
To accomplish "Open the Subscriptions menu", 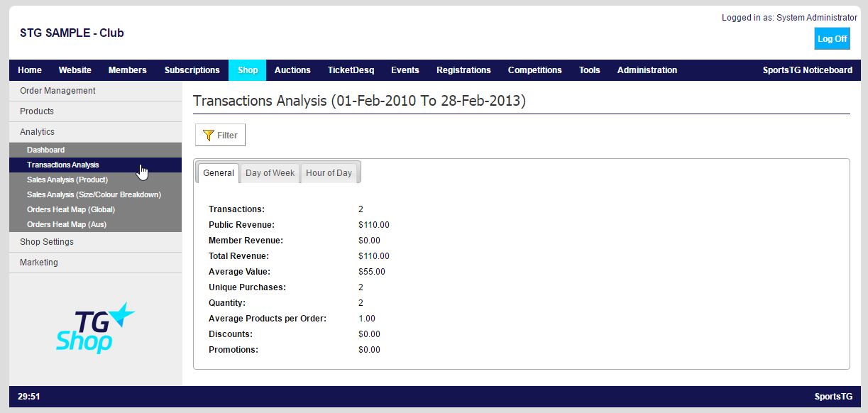I will pos(192,70).
